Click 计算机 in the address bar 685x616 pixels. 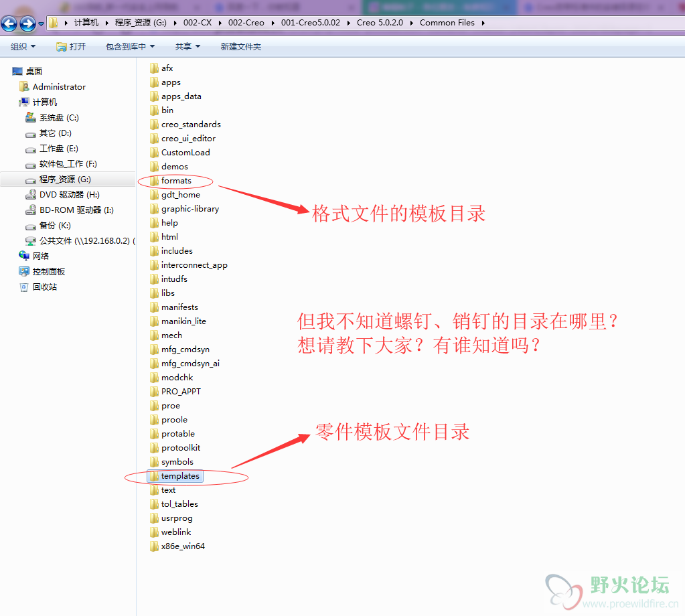click(86, 23)
